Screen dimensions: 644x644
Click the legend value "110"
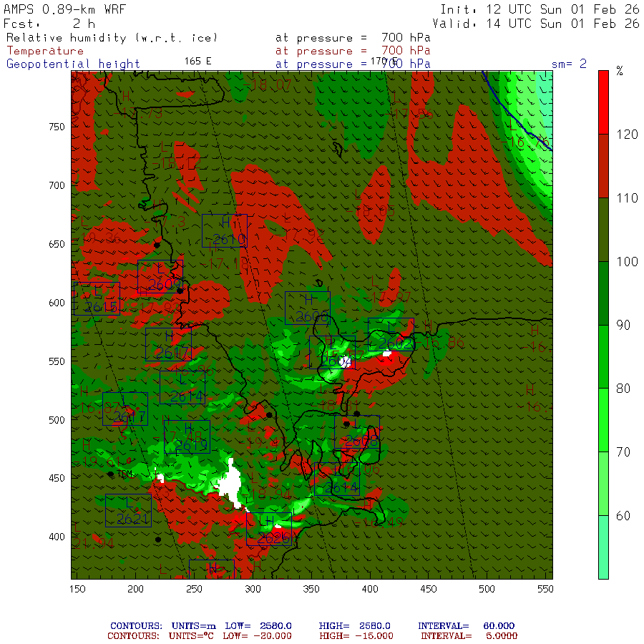pyautogui.click(x=627, y=198)
